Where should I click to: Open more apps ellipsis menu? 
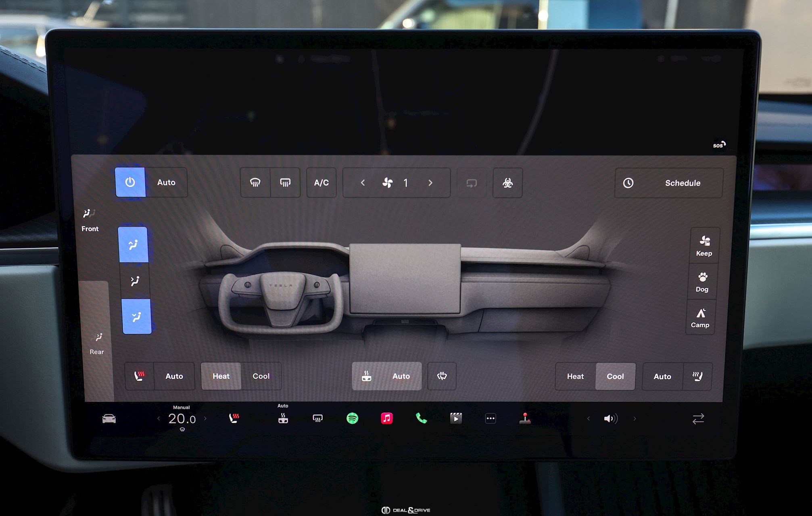[x=490, y=418]
